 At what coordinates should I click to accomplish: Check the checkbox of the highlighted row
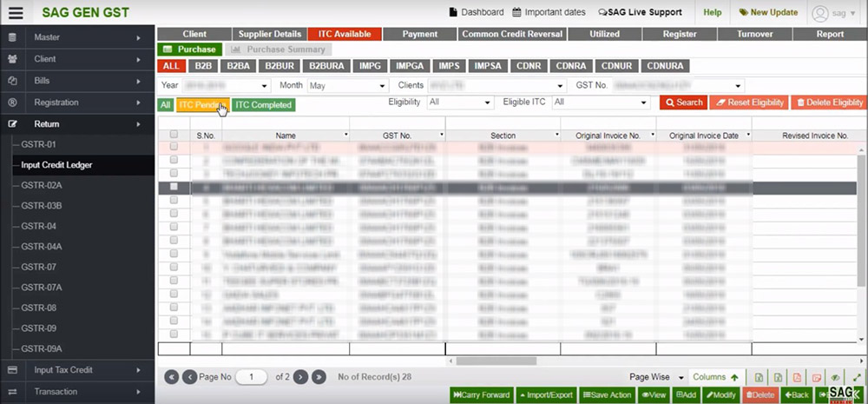pos(174,187)
